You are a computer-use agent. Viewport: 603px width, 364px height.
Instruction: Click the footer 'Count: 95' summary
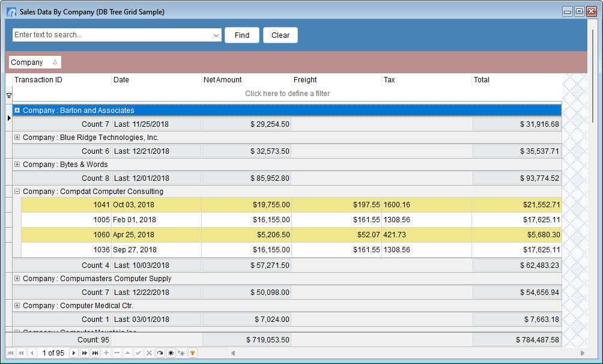pyautogui.click(x=62, y=340)
